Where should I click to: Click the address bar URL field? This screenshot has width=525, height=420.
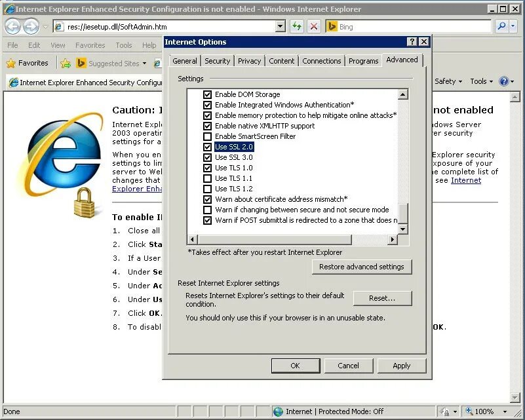tap(170, 26)
